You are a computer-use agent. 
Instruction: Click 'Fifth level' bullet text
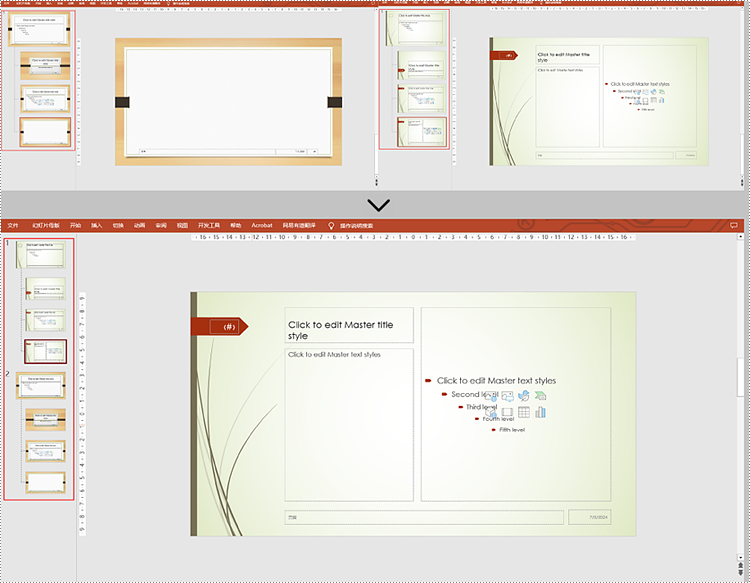(512, 429)
